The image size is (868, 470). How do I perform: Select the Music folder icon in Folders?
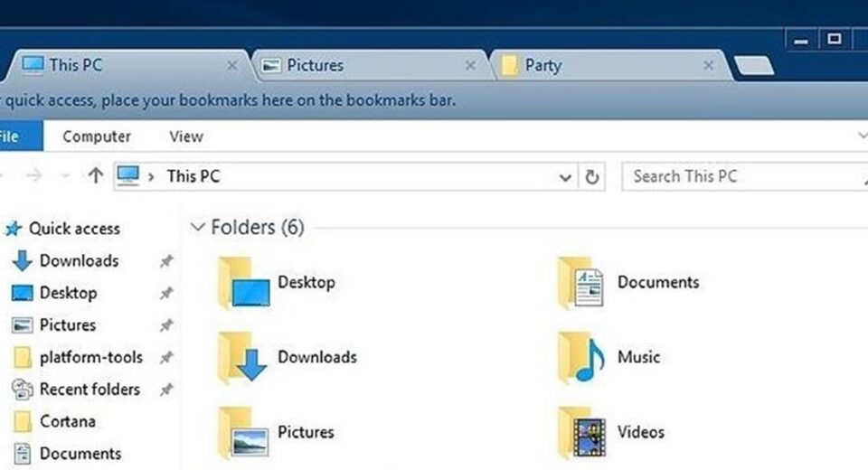[580, 357]
